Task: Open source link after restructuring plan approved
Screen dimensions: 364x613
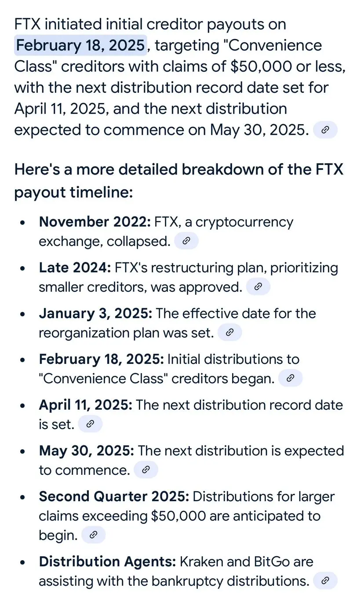Action: pyautogui.click(x=258, y=287)
